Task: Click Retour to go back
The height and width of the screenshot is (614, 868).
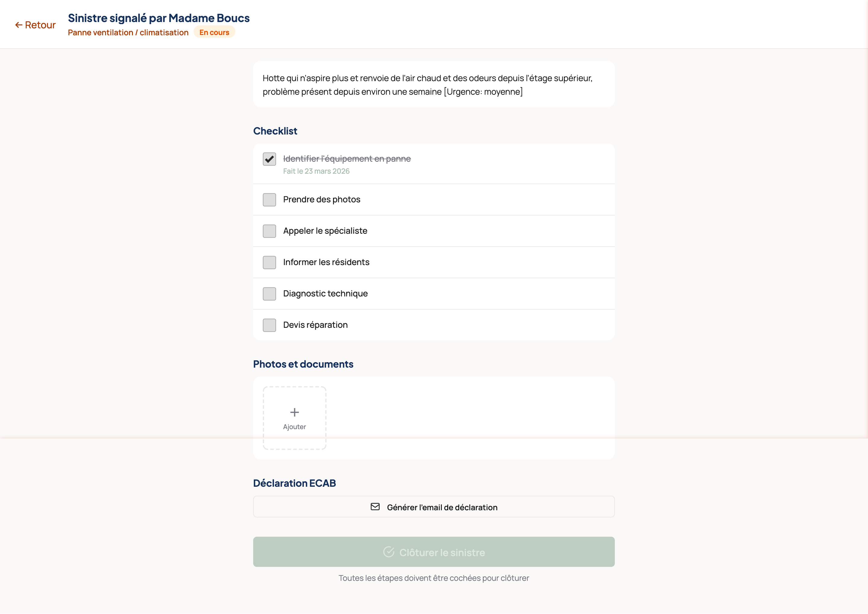Action: point(35,25)
